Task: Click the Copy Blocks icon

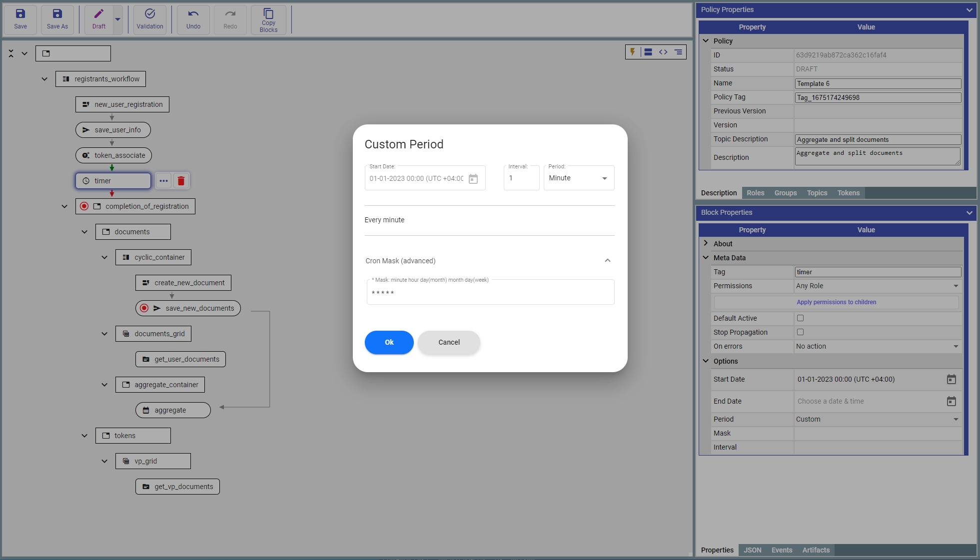Action: pyautogui.click(x=268, y=13)
